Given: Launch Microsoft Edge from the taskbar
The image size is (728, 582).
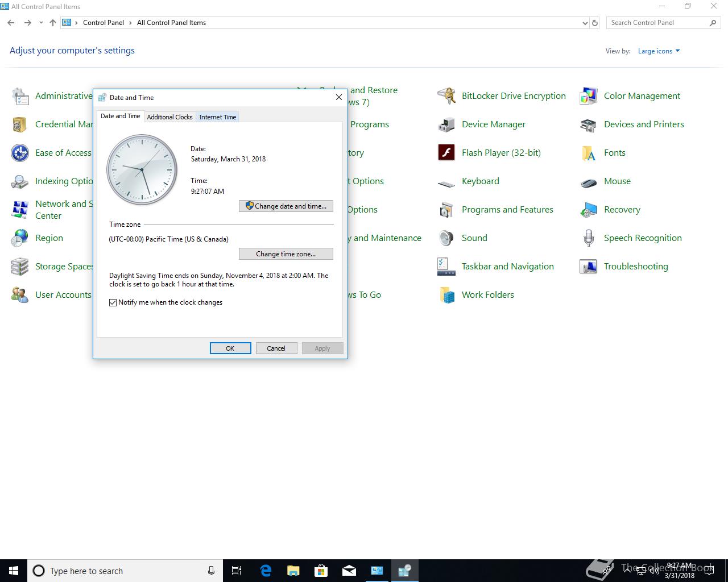Looking at the screenshot, I should point(266,571).
